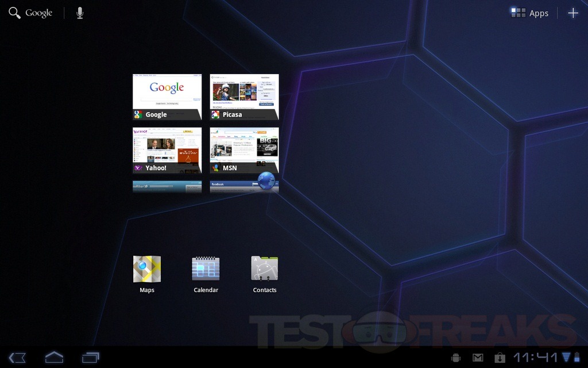Image resolution: width=588 pixels, height=368 pixels.
Task: Open the Contacts app
Action: pos(265,269)
